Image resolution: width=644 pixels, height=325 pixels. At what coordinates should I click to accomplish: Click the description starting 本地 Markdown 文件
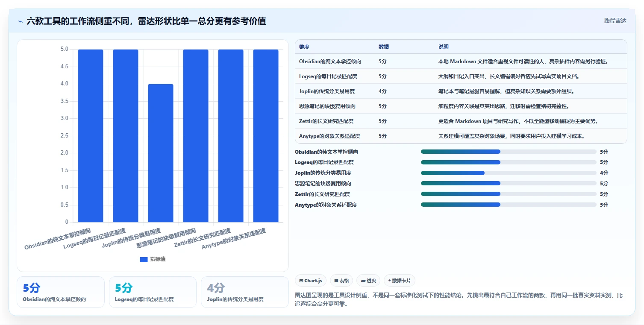click(523, 61)
